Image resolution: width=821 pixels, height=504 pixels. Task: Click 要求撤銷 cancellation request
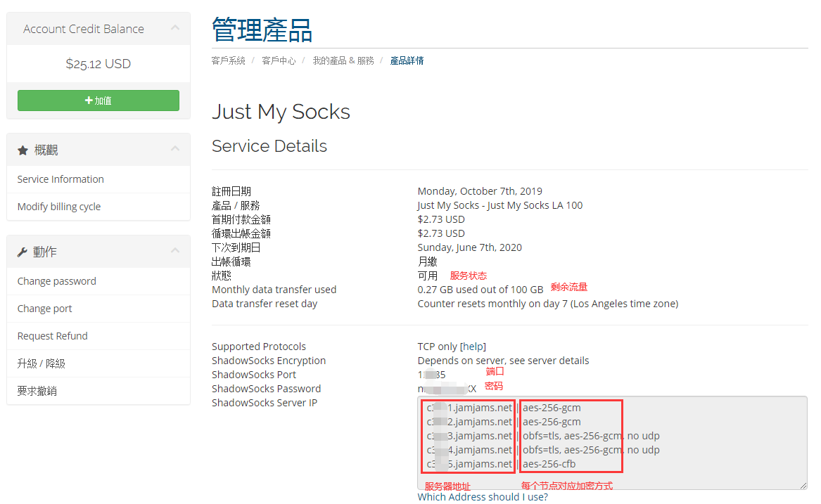pos(37,391)
